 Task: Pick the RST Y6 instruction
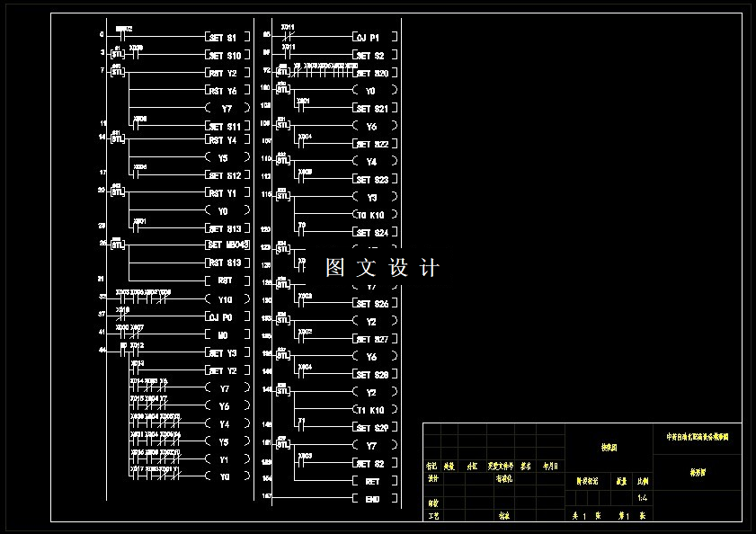tap(227, 90)
